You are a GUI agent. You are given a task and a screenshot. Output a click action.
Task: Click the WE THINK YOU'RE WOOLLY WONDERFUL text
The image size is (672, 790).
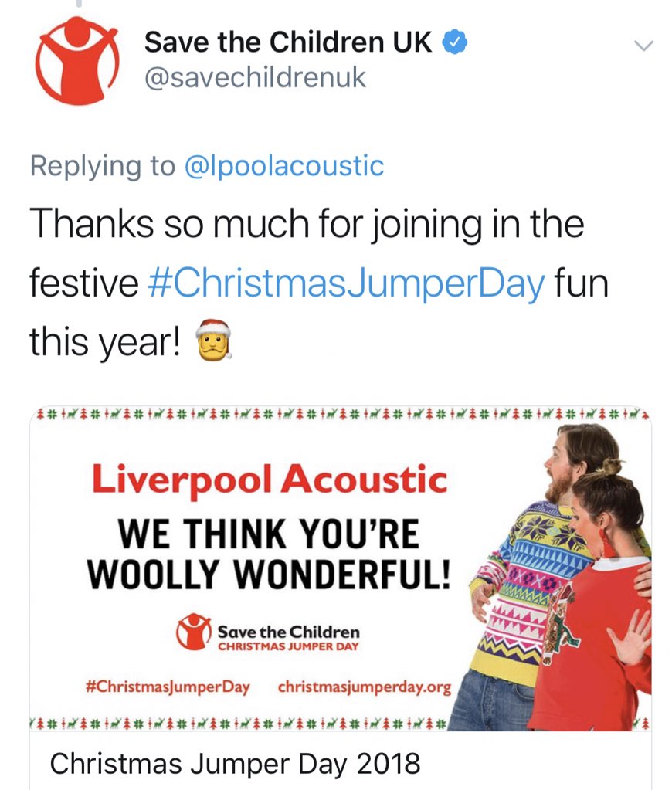[x=269, y=554]
